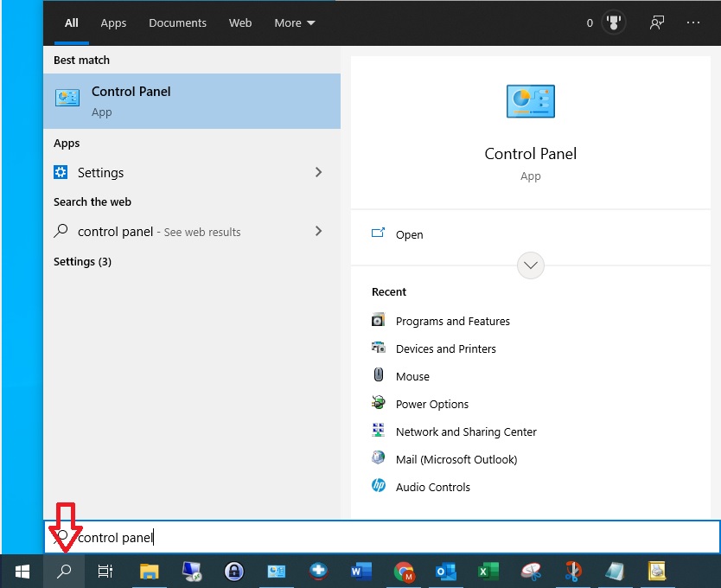The image size is (721, 588).
Task: Click the Settings gear app icon
Action: [x=61, y=172]
